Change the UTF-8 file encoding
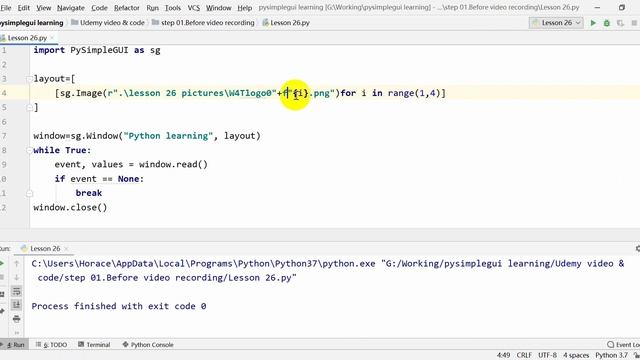The image size is (640, 360). point(547,356)
